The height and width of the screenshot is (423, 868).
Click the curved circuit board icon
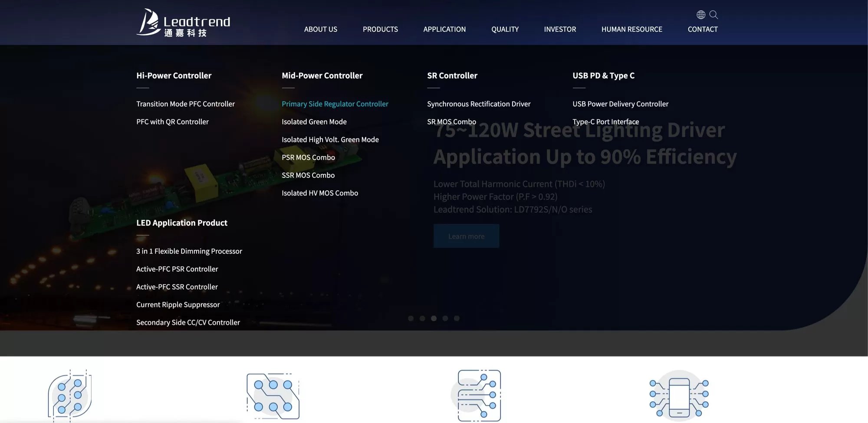tap(69, 395)
